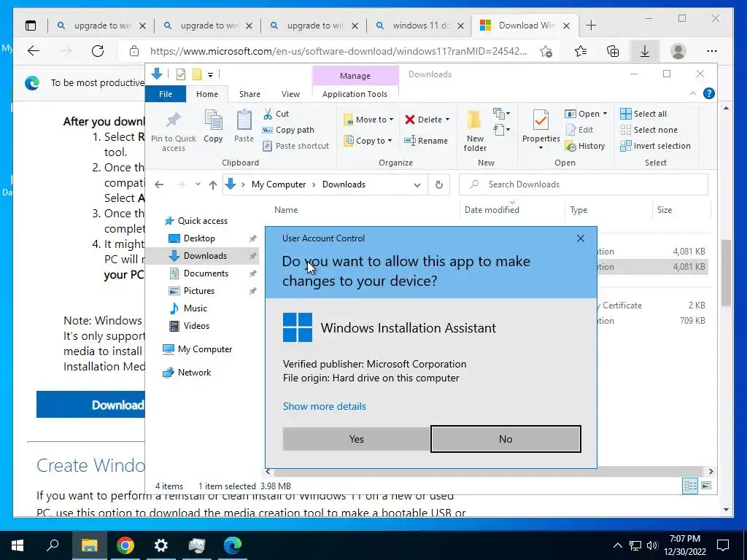Open recent locations dropdown in Explorer
Image resolution: width=747 pixels, height=560 pixels.
[198, 184]
